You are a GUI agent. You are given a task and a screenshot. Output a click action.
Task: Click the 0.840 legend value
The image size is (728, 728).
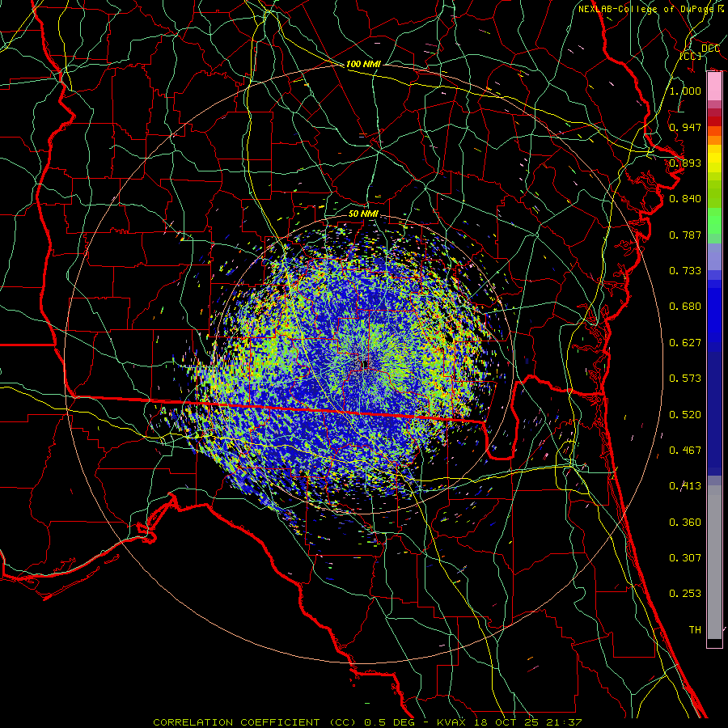(685, 199)
